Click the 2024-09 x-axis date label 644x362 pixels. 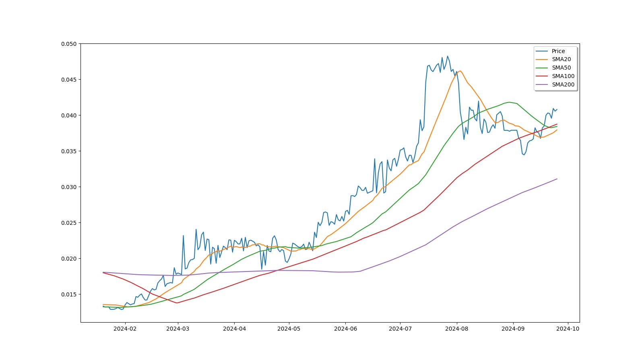(x=513, y=329)
